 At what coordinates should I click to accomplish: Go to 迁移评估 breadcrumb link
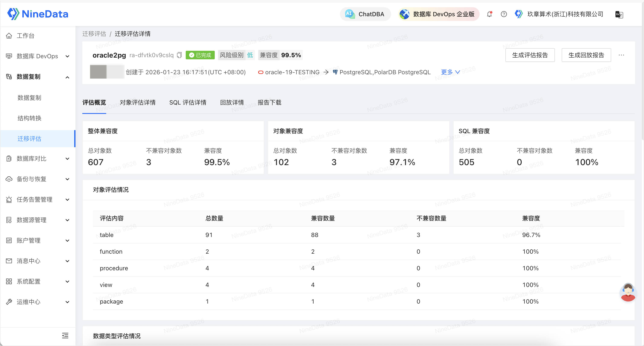point(94,34)
